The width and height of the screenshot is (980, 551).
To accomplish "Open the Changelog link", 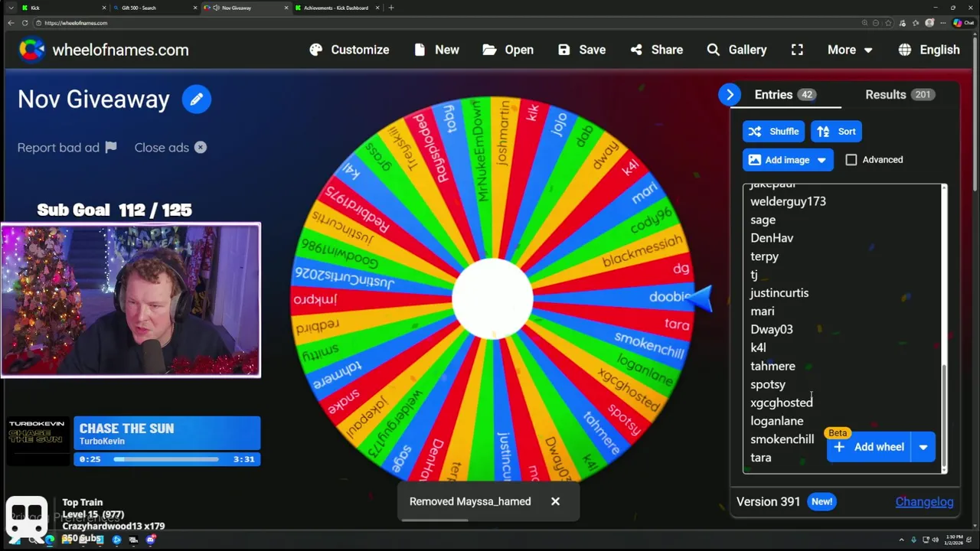I will coord(924,502).
